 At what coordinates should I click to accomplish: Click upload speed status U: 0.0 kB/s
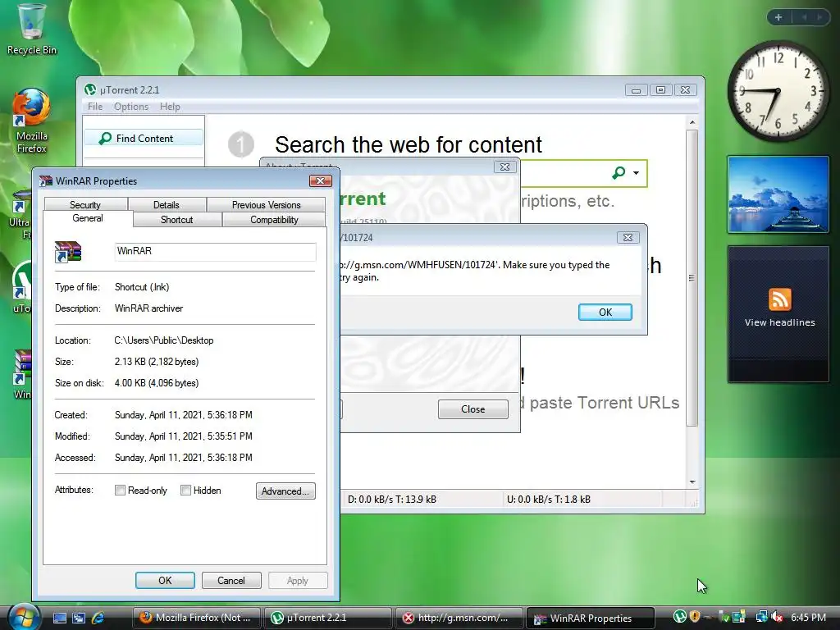tap(549, 500)
